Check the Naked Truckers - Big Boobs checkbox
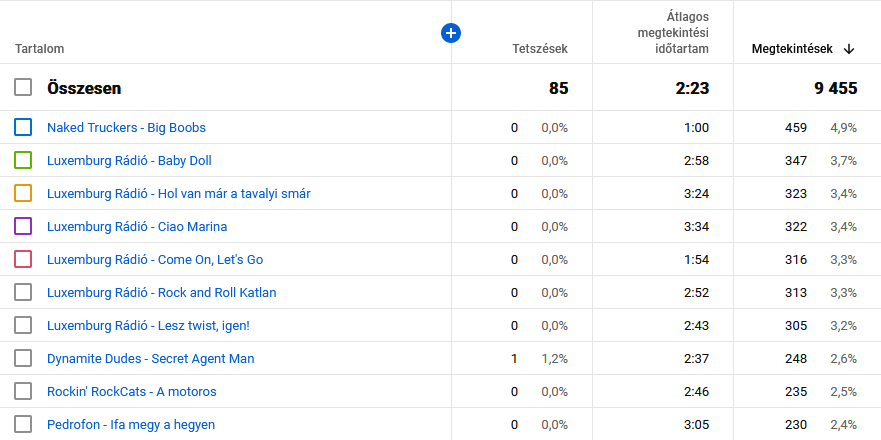881x440 pixels. (24, 127)
